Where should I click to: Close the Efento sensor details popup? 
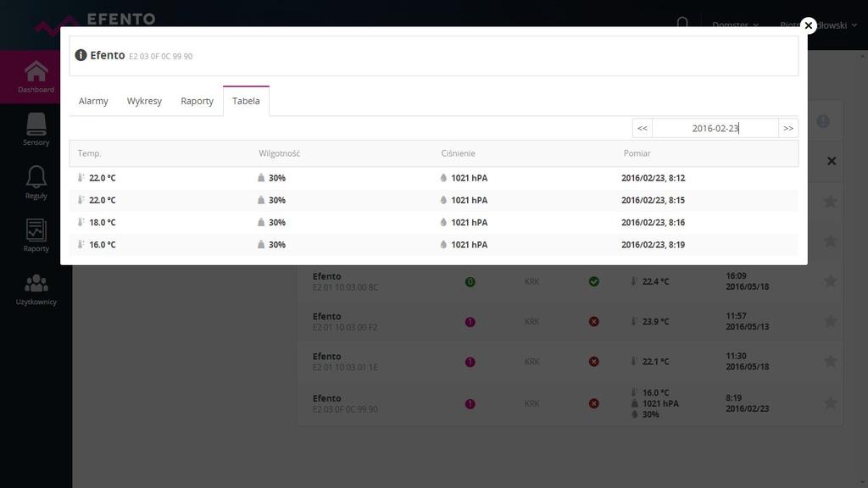pyautogui.click(x=808, y=25)
